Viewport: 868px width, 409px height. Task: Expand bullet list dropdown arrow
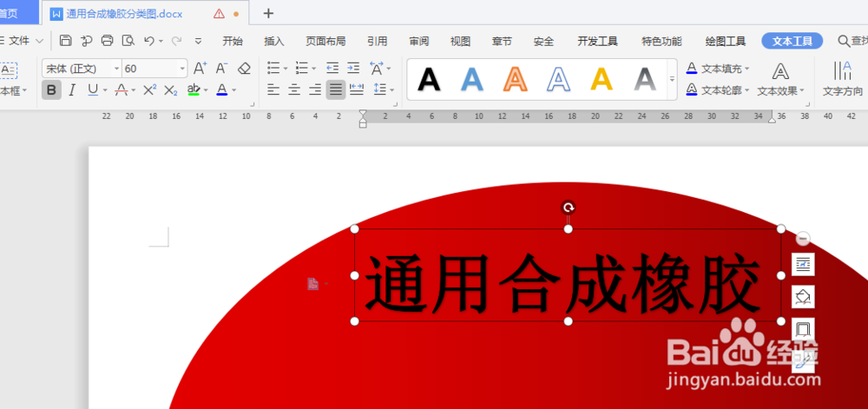(x=286, y=69)
